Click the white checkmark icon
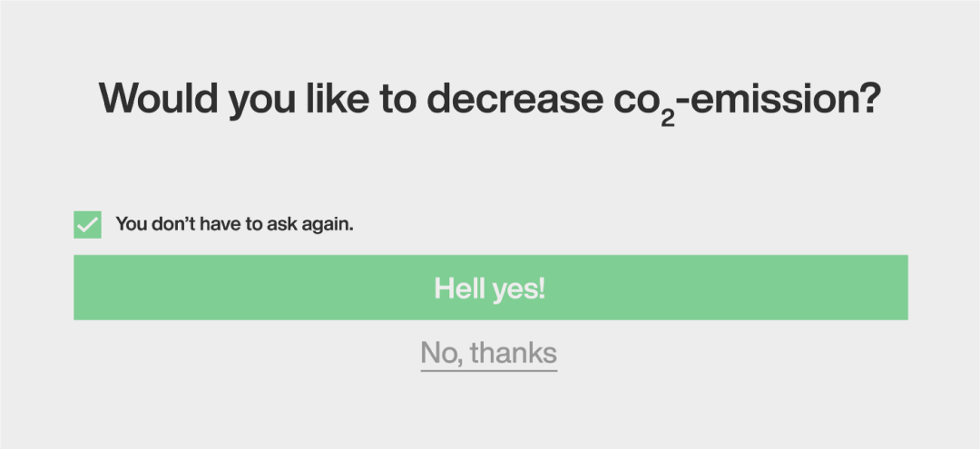Image resolution: width=980 pixels, height=449 pixels. point(87,224)
